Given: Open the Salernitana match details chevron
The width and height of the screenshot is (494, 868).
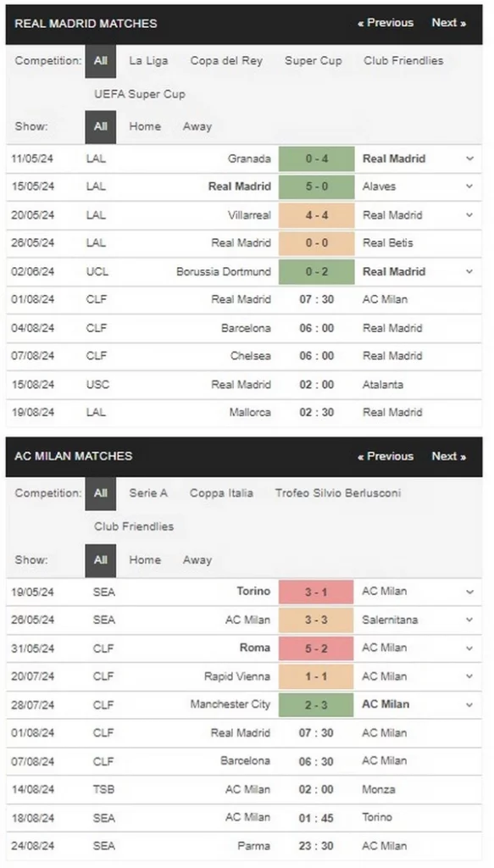Looking at the screenshot, I should click(x=469, y=620).
